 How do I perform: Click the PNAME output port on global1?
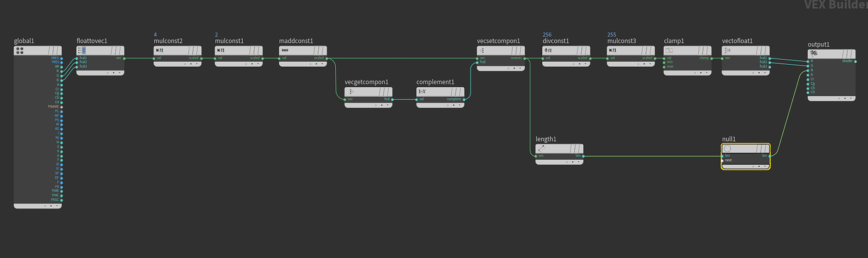point(62,107)
